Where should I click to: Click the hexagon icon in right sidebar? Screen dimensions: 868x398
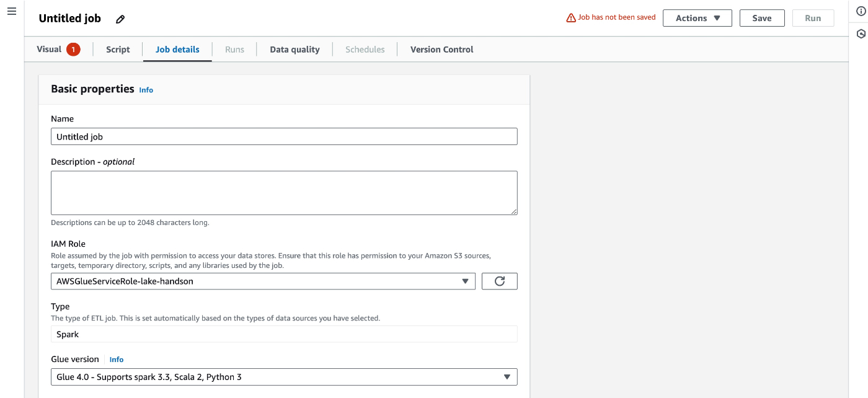pos(861,34)
